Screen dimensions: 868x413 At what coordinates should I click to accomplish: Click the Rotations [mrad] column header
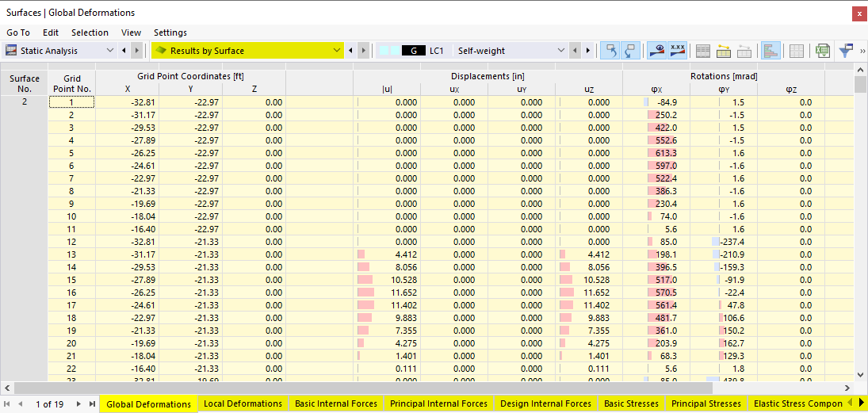724,76
